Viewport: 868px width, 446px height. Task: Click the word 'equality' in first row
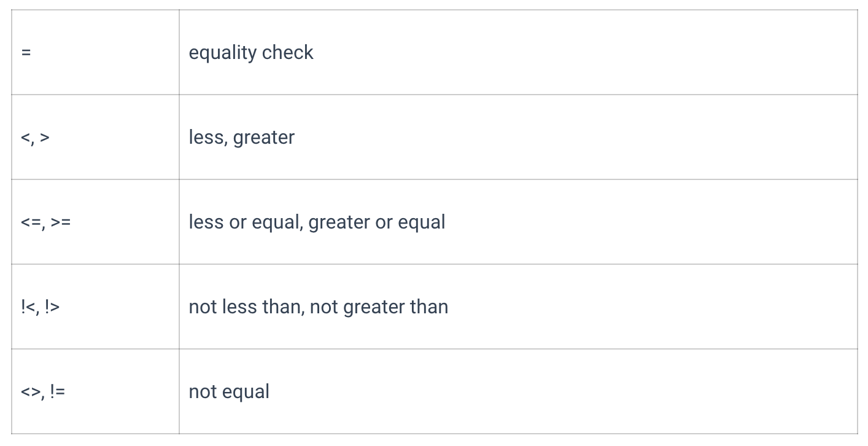click(x=222, y=52)
